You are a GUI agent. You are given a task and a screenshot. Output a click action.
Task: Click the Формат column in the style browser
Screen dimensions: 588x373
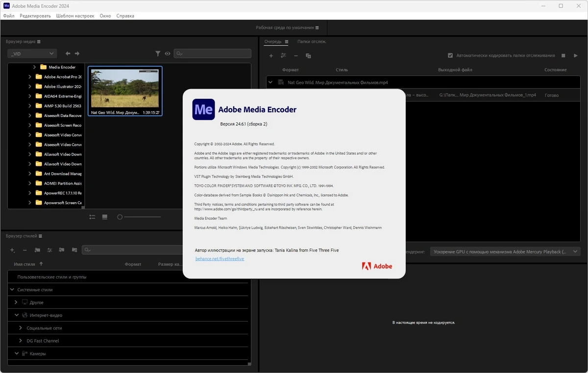(x=133, y=264)
